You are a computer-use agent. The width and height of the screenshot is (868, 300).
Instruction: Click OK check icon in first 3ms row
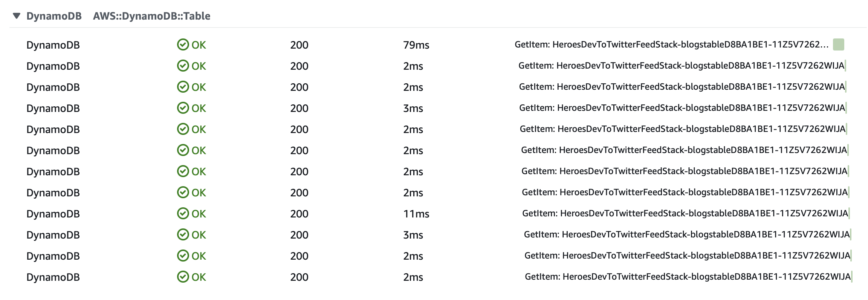[183, 108]
